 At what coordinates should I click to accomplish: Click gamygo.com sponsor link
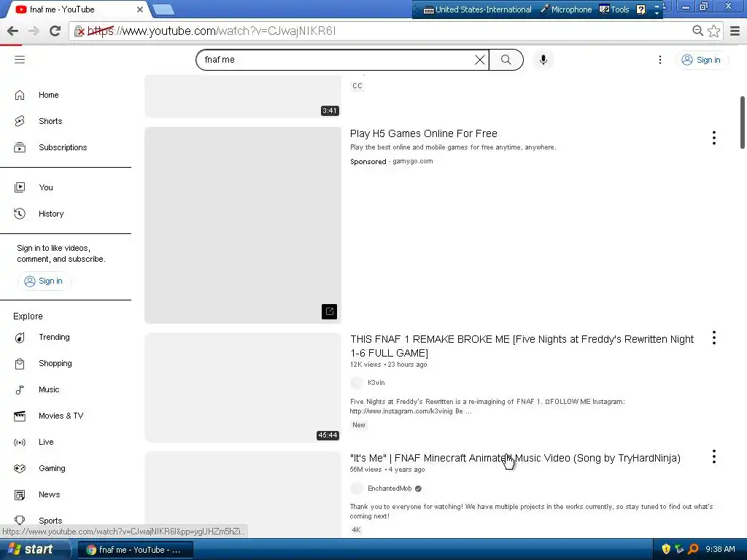click(413, 161)
